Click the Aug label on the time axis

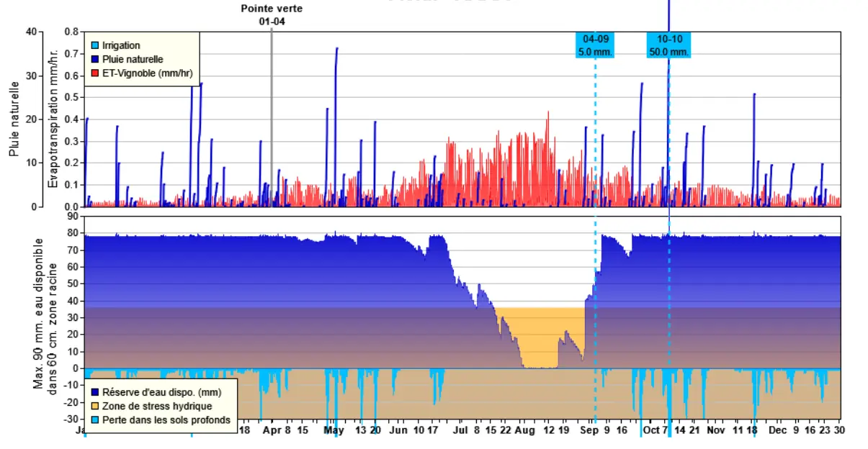525,430
